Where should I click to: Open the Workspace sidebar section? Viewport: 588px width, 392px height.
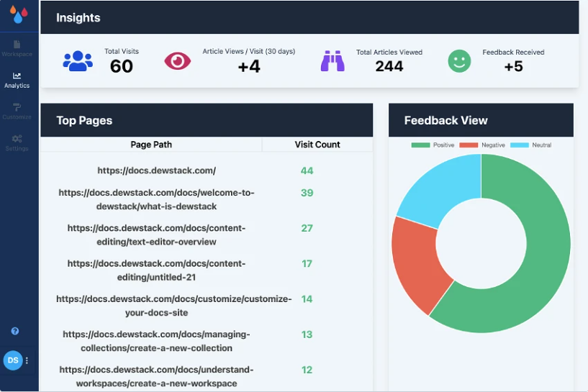pyautogui.click(x=17, y=49)
